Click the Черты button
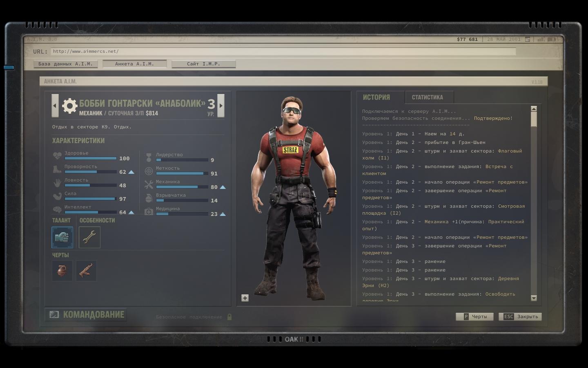The width and height of the screenshot is (588, 368). (x=474, y=316)
